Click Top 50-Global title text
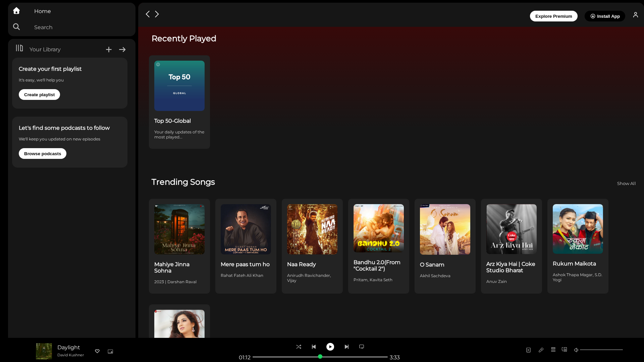Screen dimensions: 644x362 [x=172, y=121]
